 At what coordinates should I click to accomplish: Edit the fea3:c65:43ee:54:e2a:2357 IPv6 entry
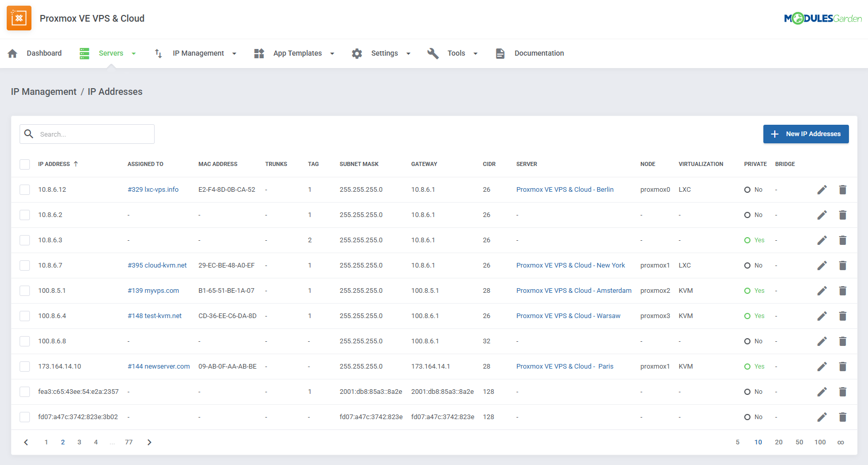[x=822, y=391]
